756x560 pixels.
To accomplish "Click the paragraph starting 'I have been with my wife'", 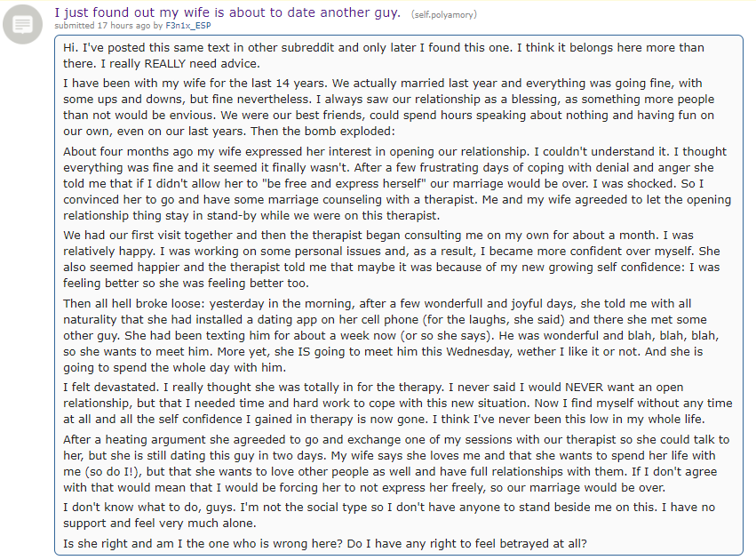I will tap(388, 107).
